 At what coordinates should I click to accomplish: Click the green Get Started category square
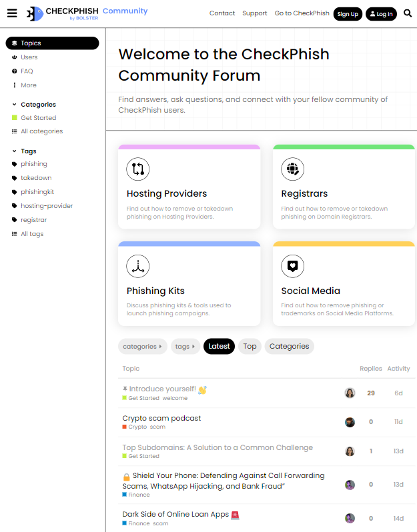(x=14, y=118)
